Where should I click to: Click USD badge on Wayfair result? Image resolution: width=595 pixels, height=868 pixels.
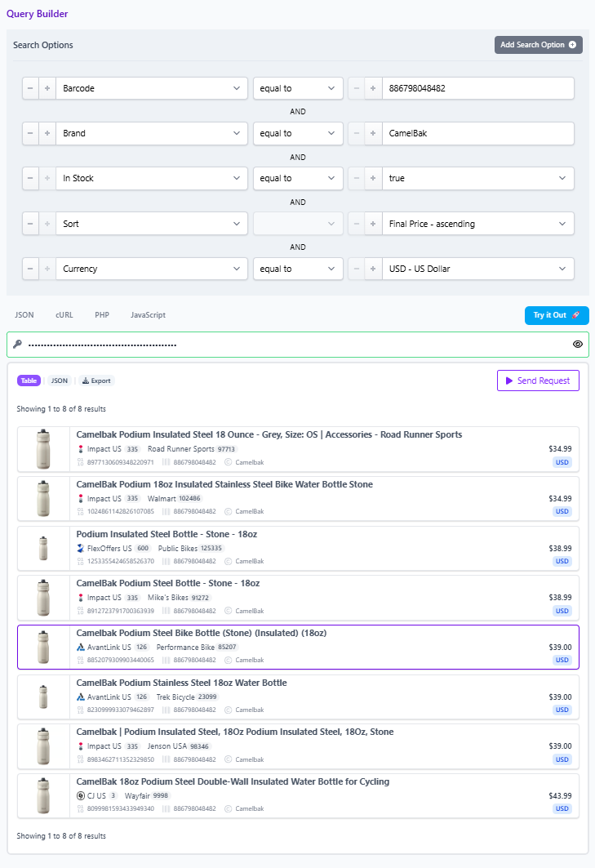pos(562,808)
